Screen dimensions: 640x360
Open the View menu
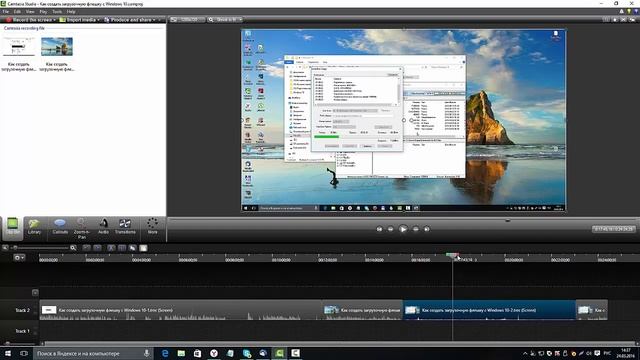pyautogui.click(x=30, y=11)
